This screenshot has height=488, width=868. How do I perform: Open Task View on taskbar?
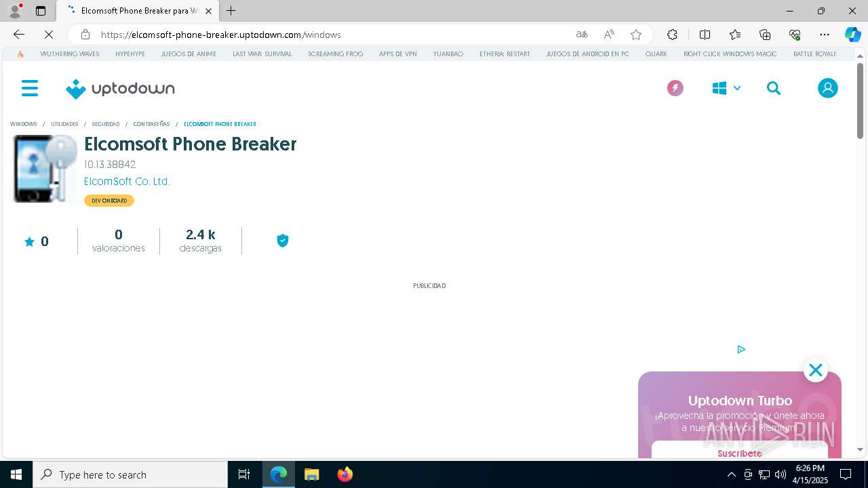244,474
